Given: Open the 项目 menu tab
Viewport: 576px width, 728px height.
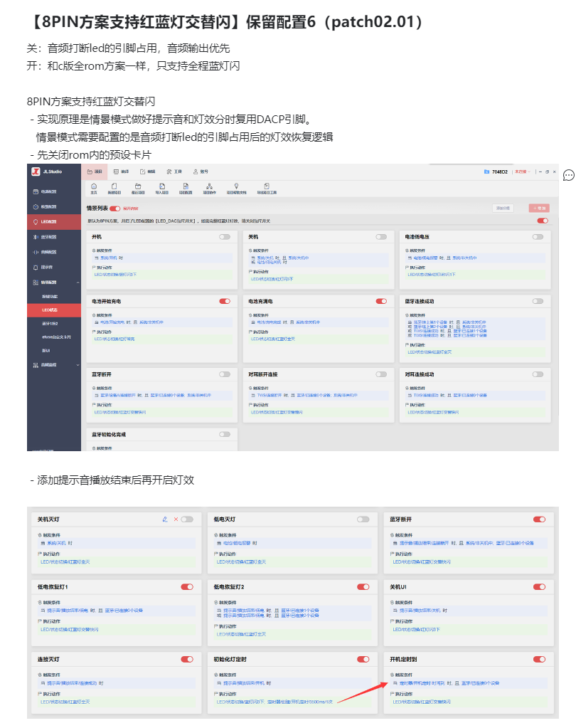Looking at the screenshot, I should pos(95,172).
